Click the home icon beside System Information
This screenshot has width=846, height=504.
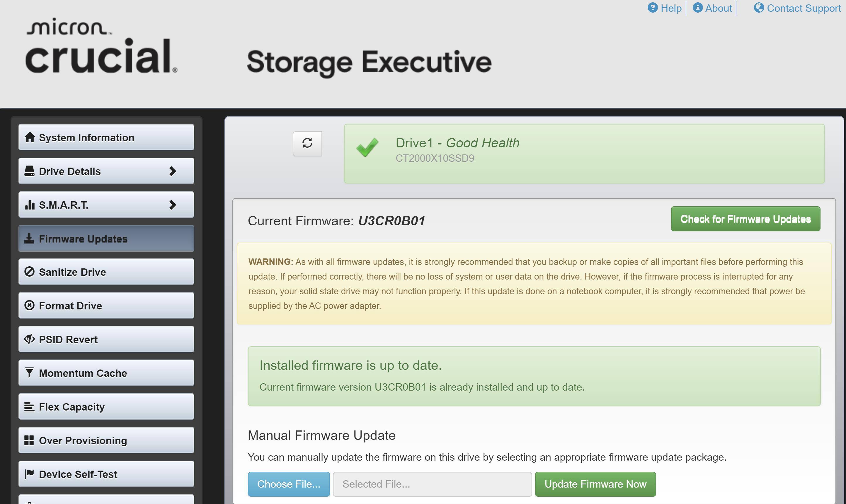[x=30, y=137]
